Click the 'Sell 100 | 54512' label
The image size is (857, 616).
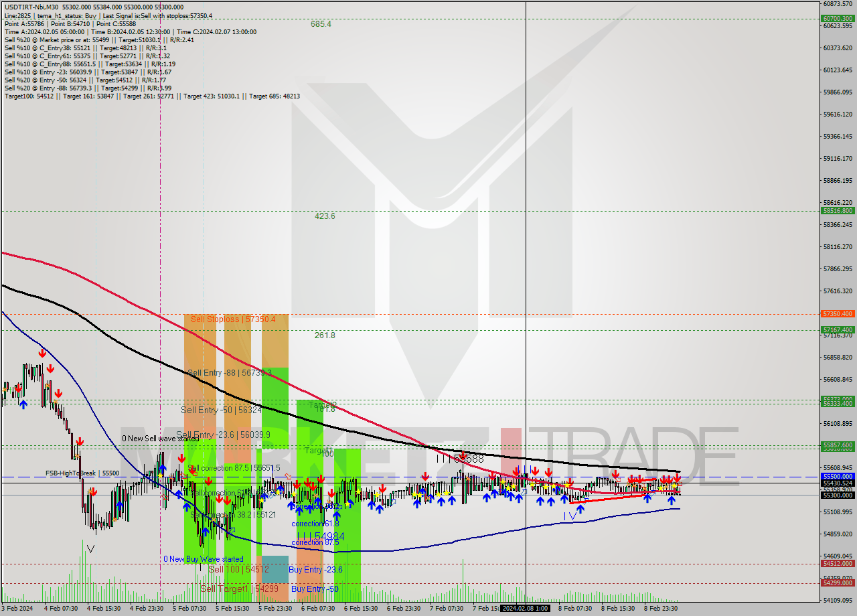pos(238,569)
